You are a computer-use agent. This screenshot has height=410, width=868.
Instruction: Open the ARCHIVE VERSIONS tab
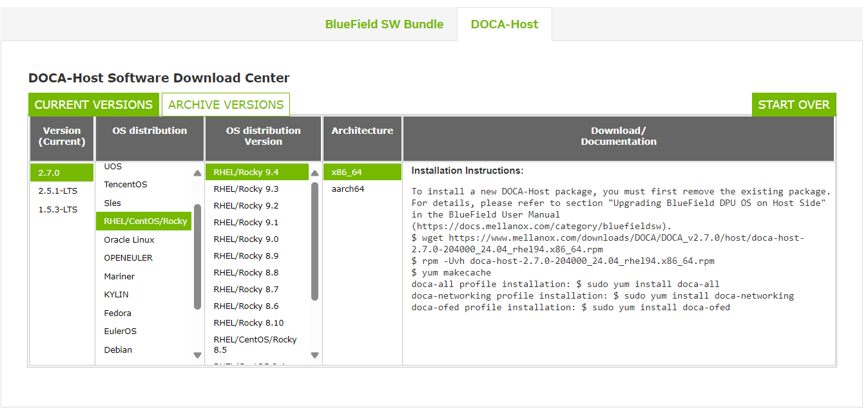226,104
